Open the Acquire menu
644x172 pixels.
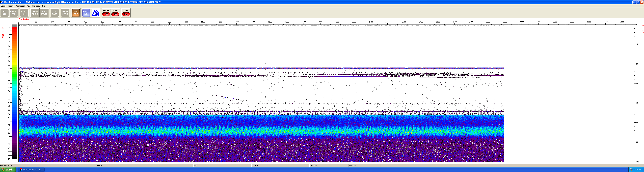pyautogui.click(x=11, y=6)
